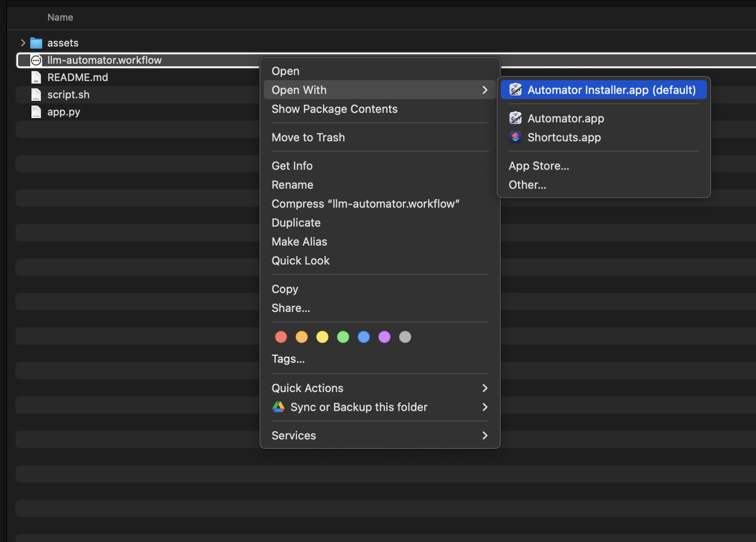756x542 pixels.
Task: Click the README.md document icon
Action: click(x=36, y=77)
